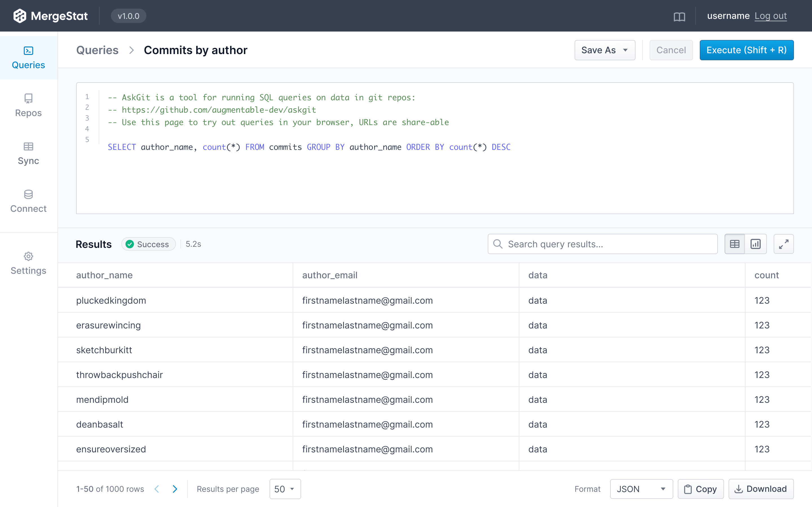The height and width of the screenshot is (507, 812).
Task: Switch results to chart view
Action: tap(756, 244)
